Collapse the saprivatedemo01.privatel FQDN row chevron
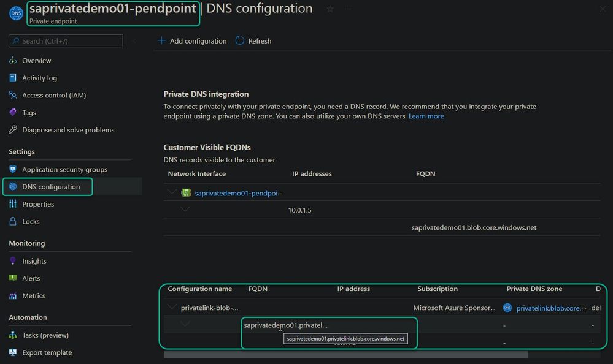Viewport: 613px width, 364px height. point(185,324)
